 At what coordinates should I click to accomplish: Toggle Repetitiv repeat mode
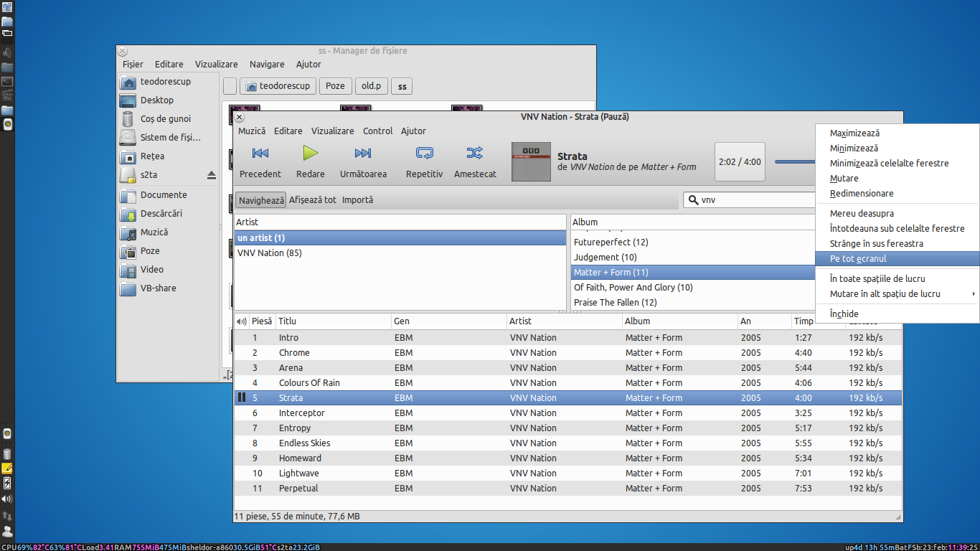[424, 161]
